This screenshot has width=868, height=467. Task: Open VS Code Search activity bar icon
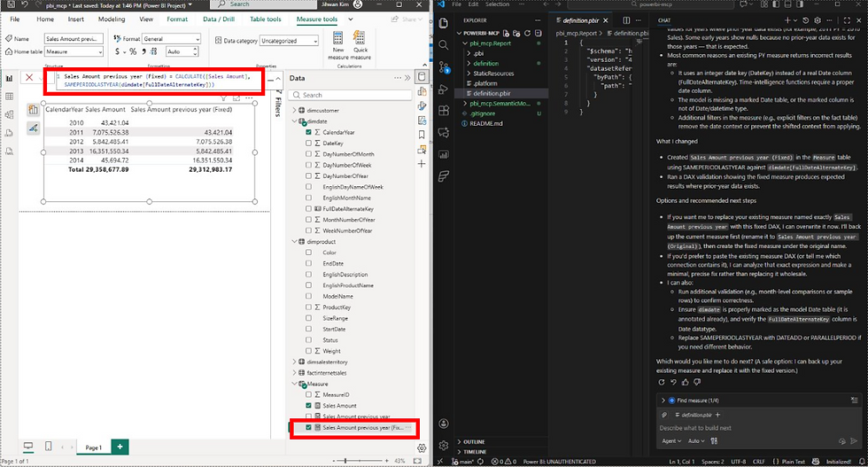pyautogui.click(x=444, y=45)
